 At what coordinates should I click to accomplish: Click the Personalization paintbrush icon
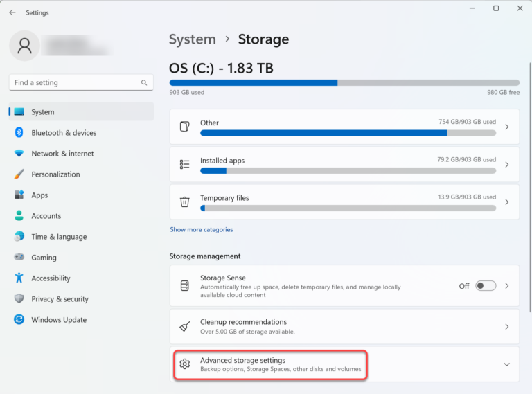[x=19, y=174]
